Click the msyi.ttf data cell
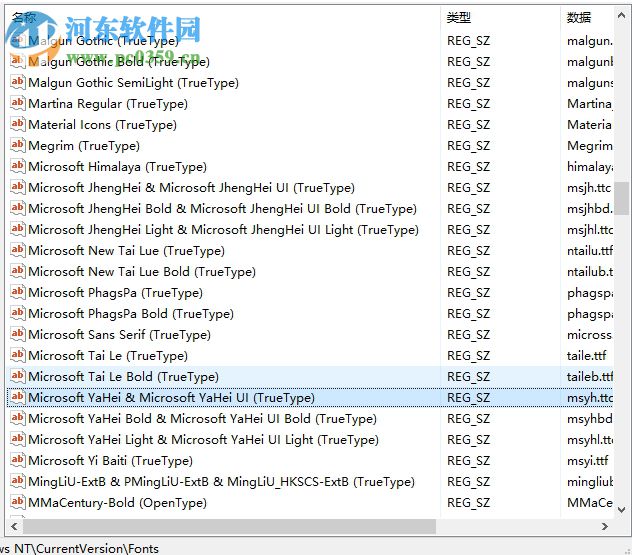Image resolution: width=632 pixels, height=555 pixels. click(587, 460)
